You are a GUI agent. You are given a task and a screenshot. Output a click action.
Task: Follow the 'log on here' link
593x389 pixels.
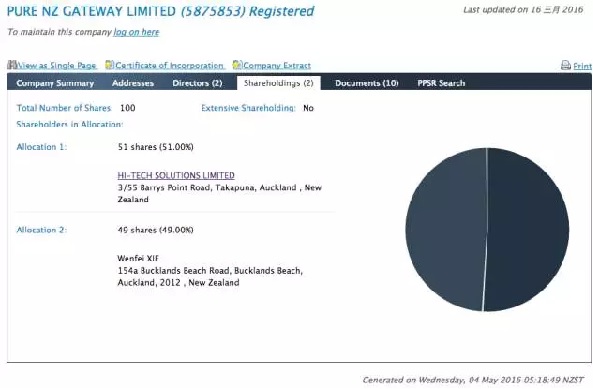(x=136, y=32)
